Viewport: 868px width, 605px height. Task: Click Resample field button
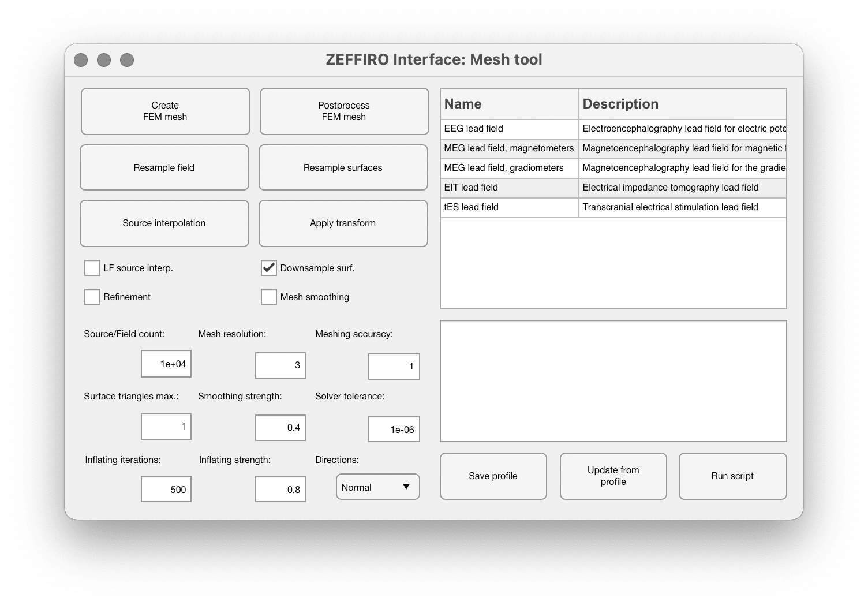(164, 167)
